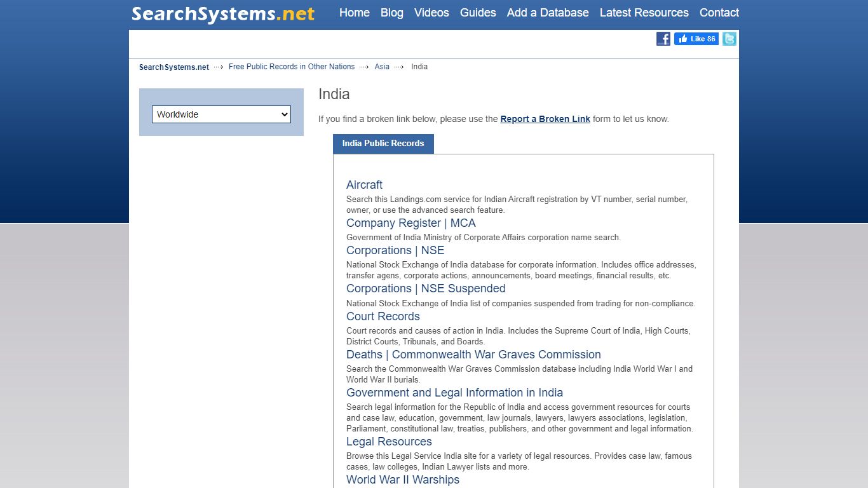Go to the SearchSystems.net logo
Viewport: 868px width, 488px height.
(x=223, y=13)
